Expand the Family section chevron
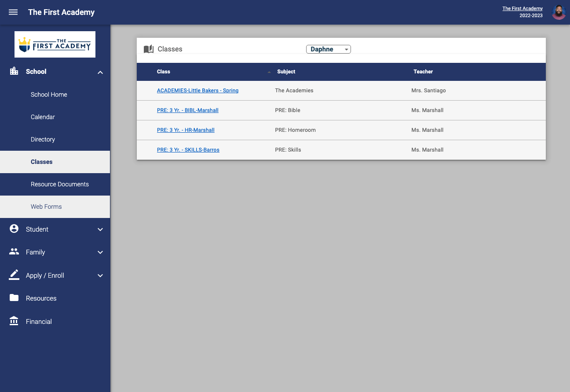This screenshot has height=392, width=570. 100,252
